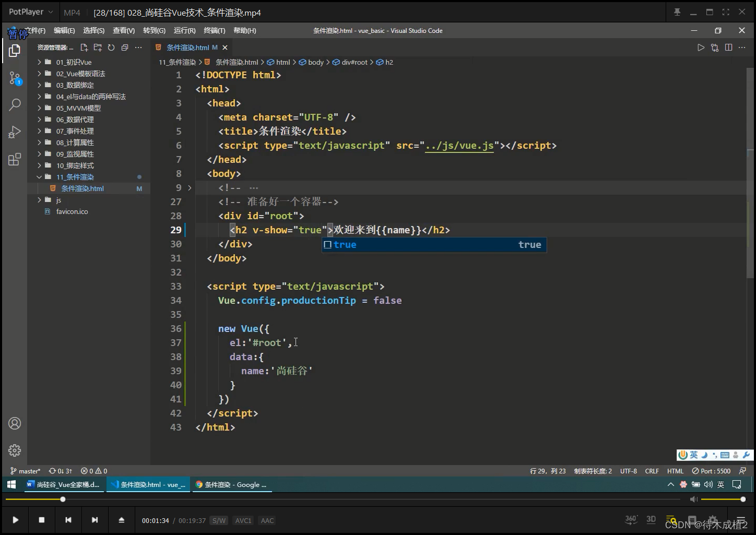Open PotPlayer hamburger menu icon
Screen dimensions: 756x535
pos(740,520)
